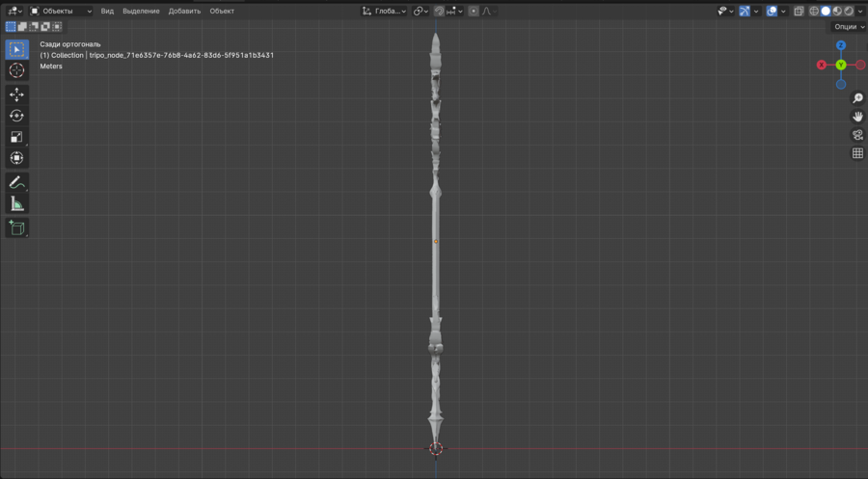The width and height of the screenshot is (868, 479).
Task: Pick the Annotate pencil tool
Action: 16,182
